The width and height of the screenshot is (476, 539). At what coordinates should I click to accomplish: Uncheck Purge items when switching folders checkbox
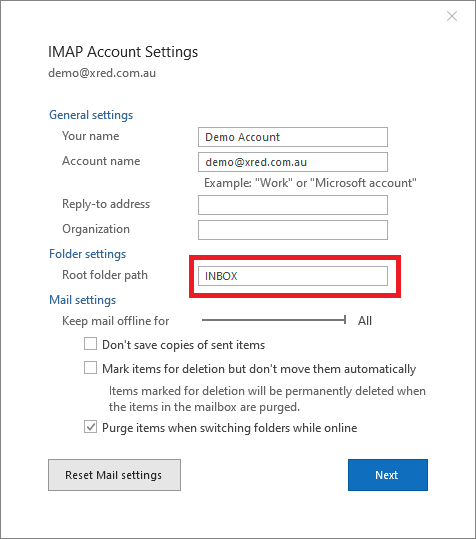point(90,427)
